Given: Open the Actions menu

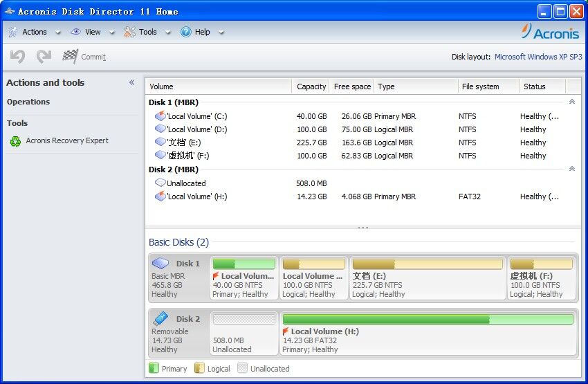Looking at the screenshot, I should (x=35, y=32).
